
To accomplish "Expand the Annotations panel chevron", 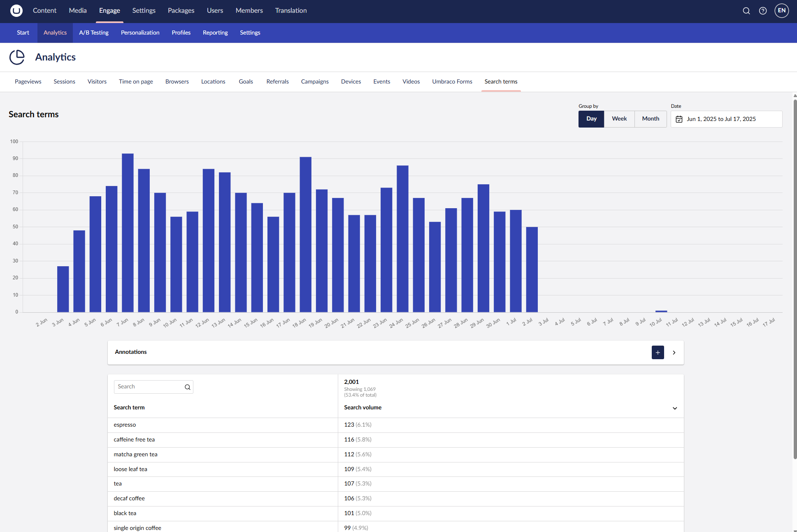I will point(674,353).
